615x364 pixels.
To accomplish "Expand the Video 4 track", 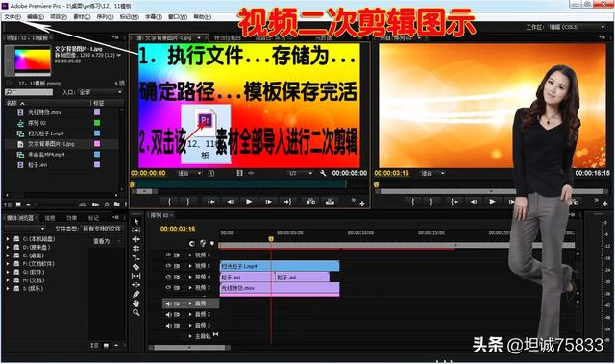I will click(x=190, y=277).
